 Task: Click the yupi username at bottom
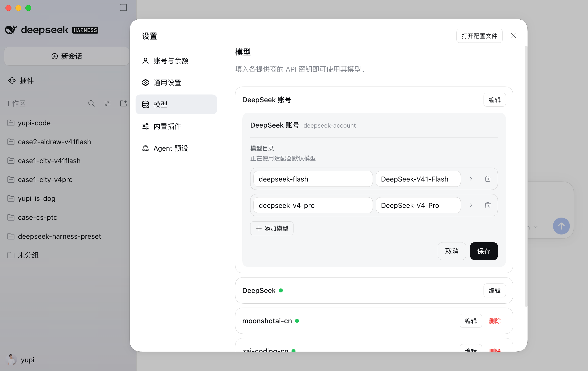[x=28, y=360]
